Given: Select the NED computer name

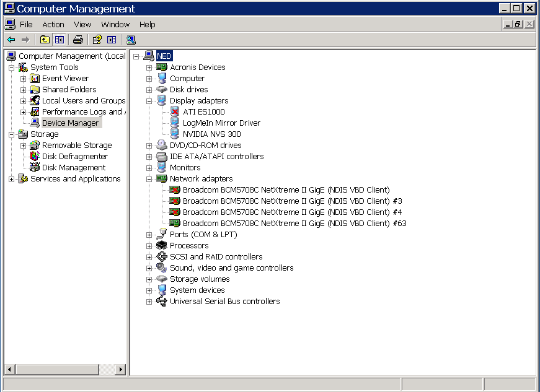Looking at the screenshot, I should click(164, 56).
